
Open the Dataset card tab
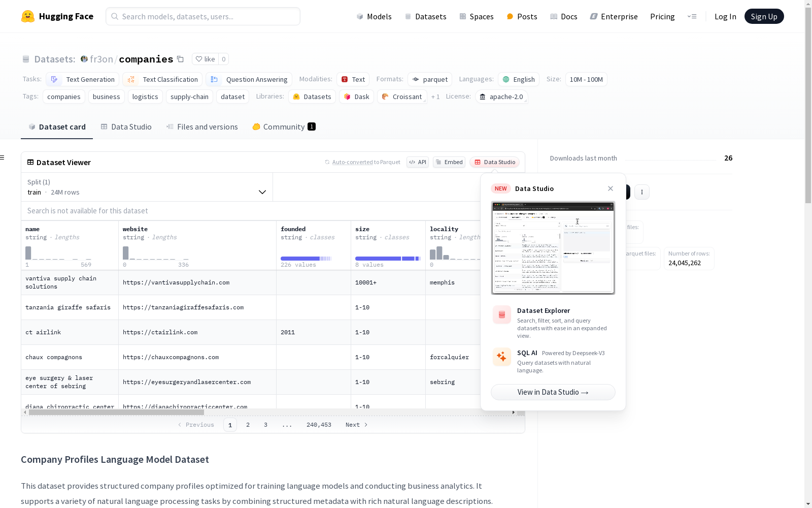pos(57,126)
